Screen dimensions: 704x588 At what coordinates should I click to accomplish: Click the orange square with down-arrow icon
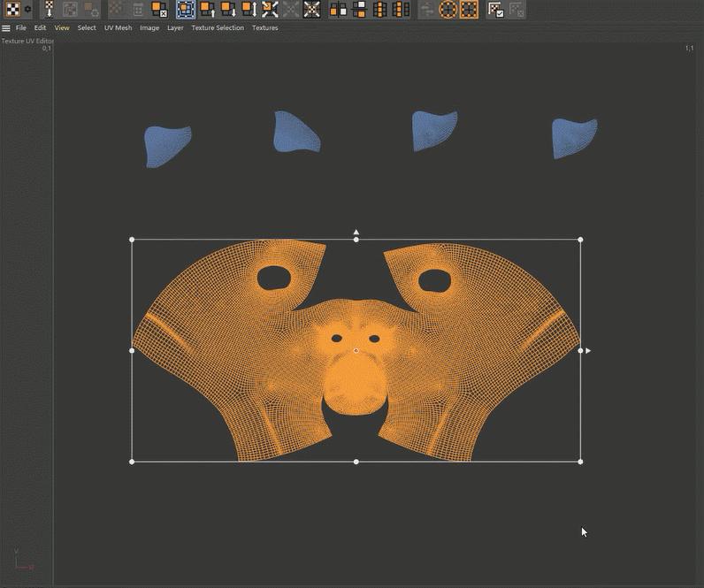pyautogui.click(x=228, y=9)
